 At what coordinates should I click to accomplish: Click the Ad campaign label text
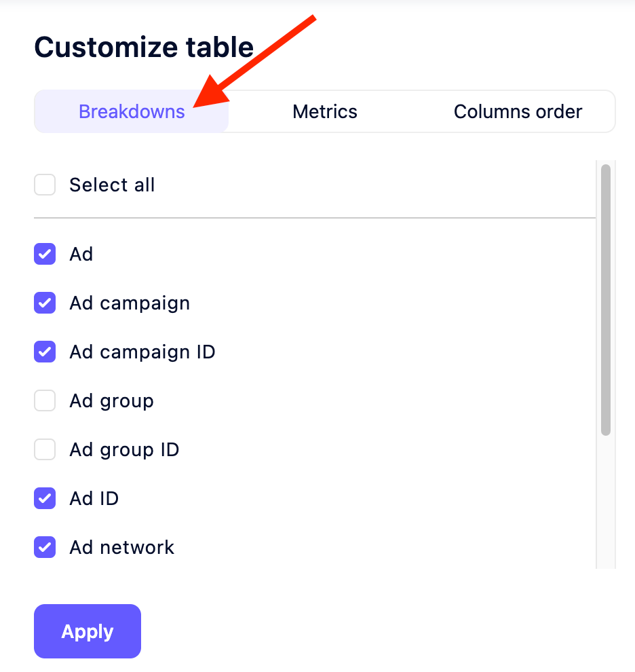[x=129, y=303]
